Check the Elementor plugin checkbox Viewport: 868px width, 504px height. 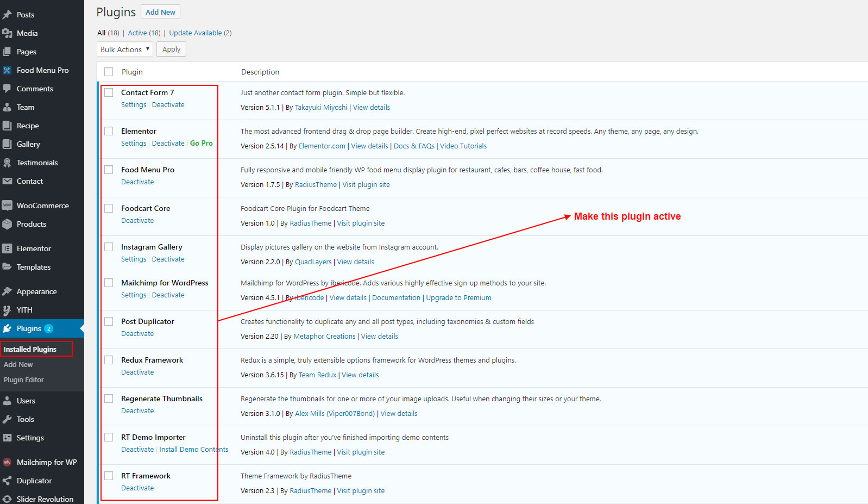pyautogui.click(x=109, y=131)
